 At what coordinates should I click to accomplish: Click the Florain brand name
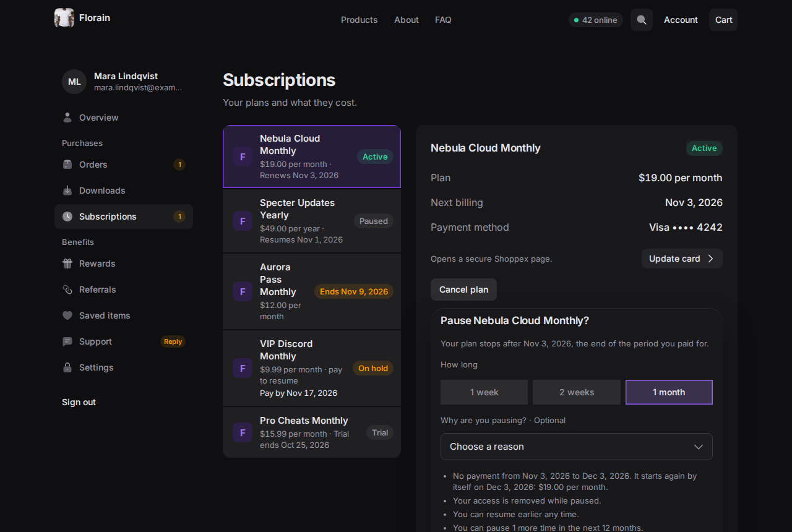click(95, 18)
